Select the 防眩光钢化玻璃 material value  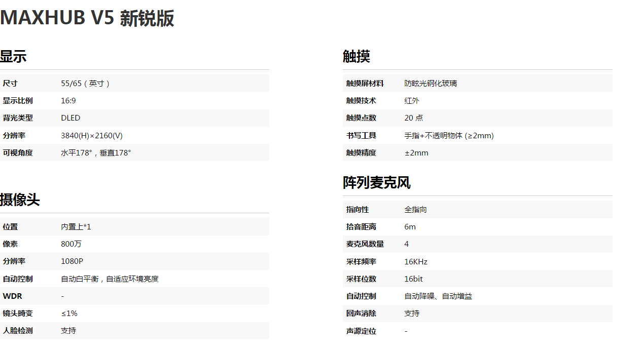[x=431, y=84]
